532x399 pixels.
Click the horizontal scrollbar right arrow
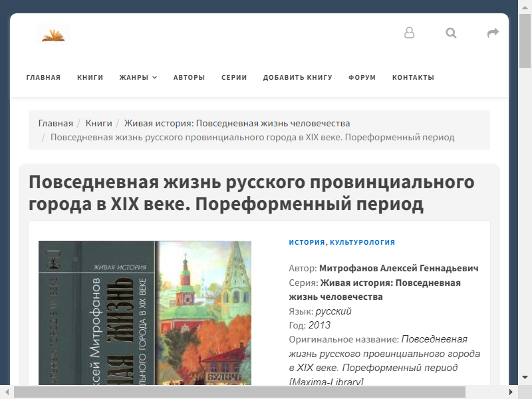click(511, 392)
